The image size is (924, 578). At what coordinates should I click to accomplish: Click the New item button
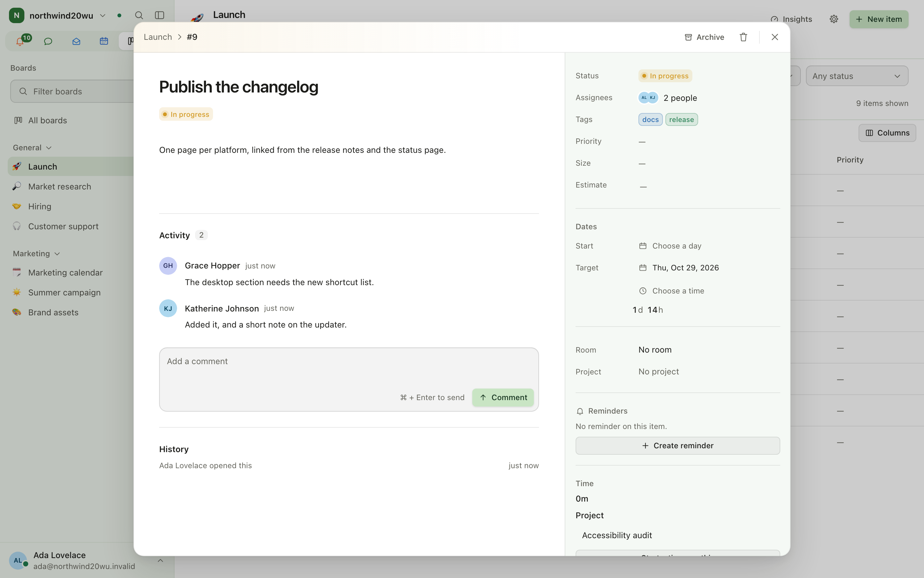pos(879,19)
